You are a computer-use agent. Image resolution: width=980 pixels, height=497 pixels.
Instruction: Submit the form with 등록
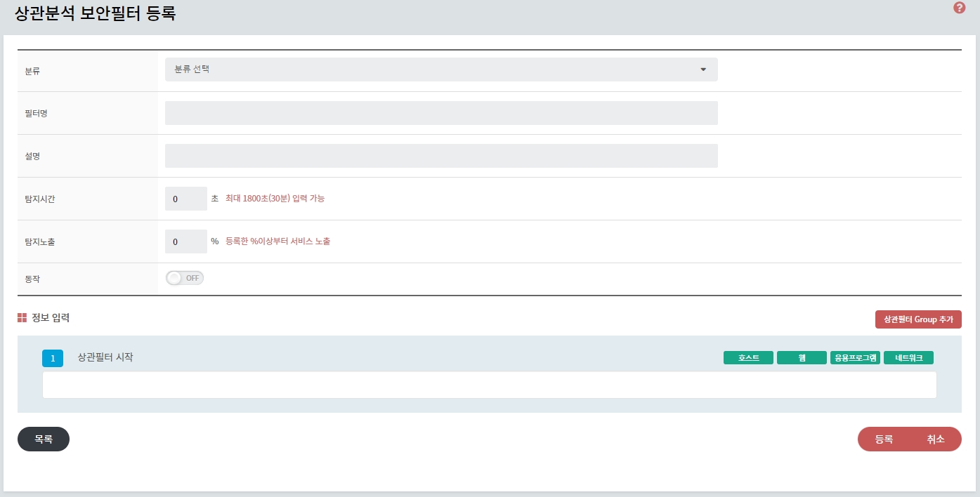[x=884, y=439]
